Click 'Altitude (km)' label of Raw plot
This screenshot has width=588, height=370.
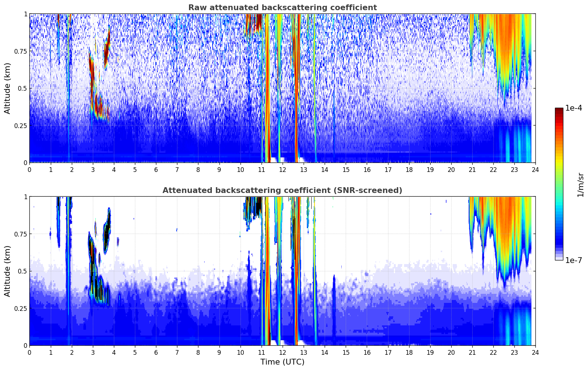point(8,88)
